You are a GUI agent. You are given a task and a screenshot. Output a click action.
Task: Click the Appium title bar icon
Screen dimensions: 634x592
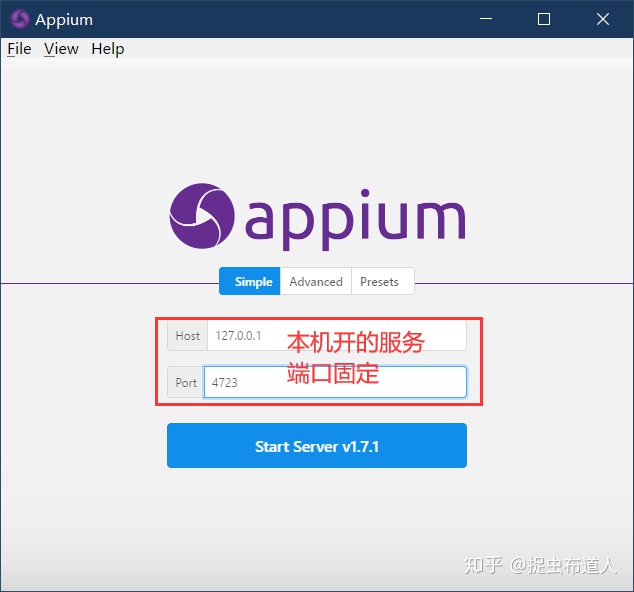(x=20, y=19)
